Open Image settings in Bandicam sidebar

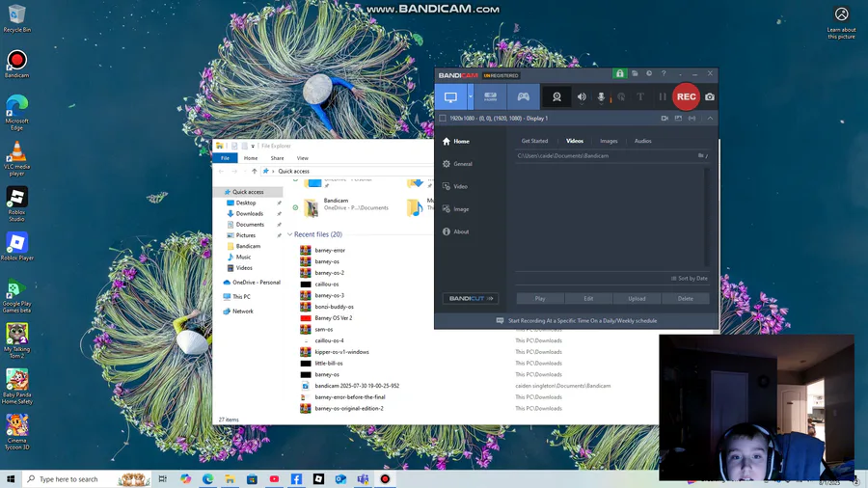[x=455, y=209]
